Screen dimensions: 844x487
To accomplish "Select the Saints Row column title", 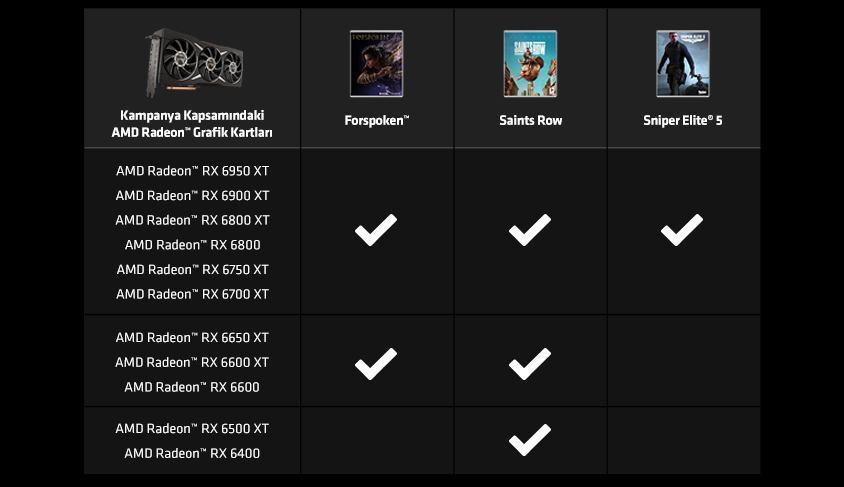I will tap(530, 120).
